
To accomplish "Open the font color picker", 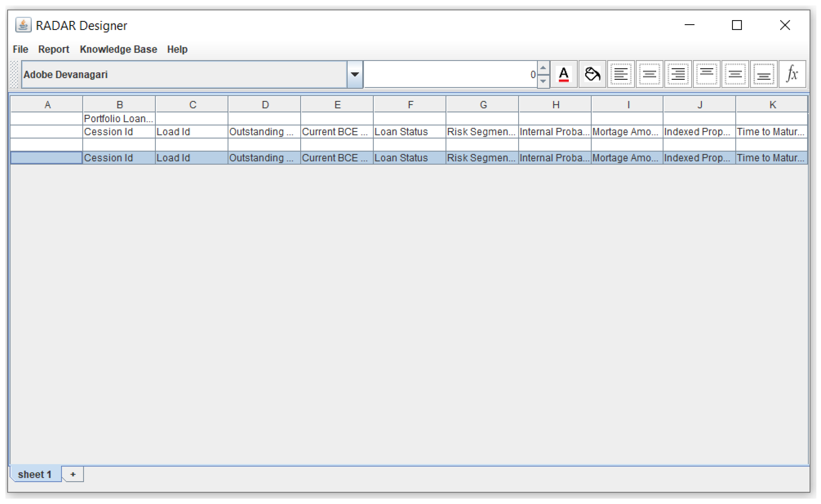I will (x=564, y=74).
